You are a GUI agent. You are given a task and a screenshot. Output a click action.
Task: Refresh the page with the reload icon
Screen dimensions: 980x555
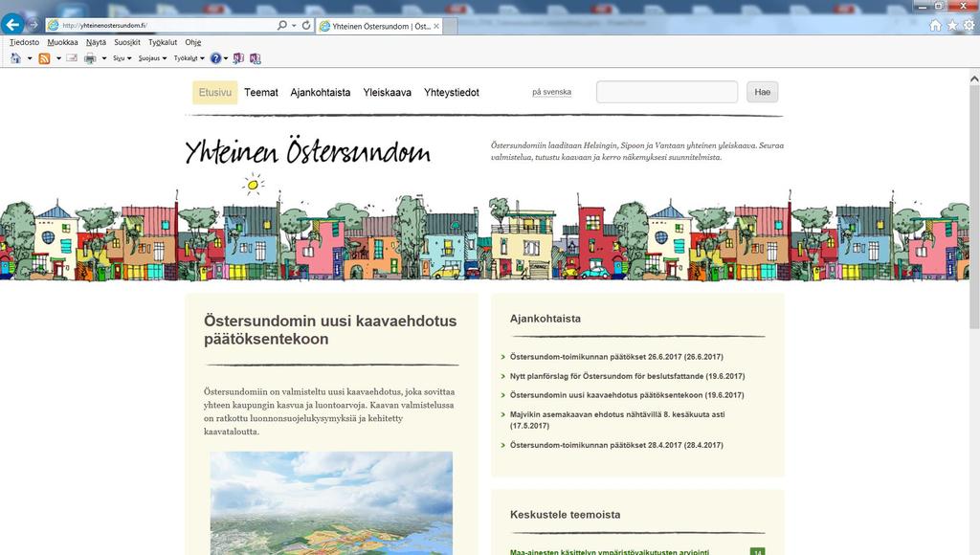click(306, 25)
